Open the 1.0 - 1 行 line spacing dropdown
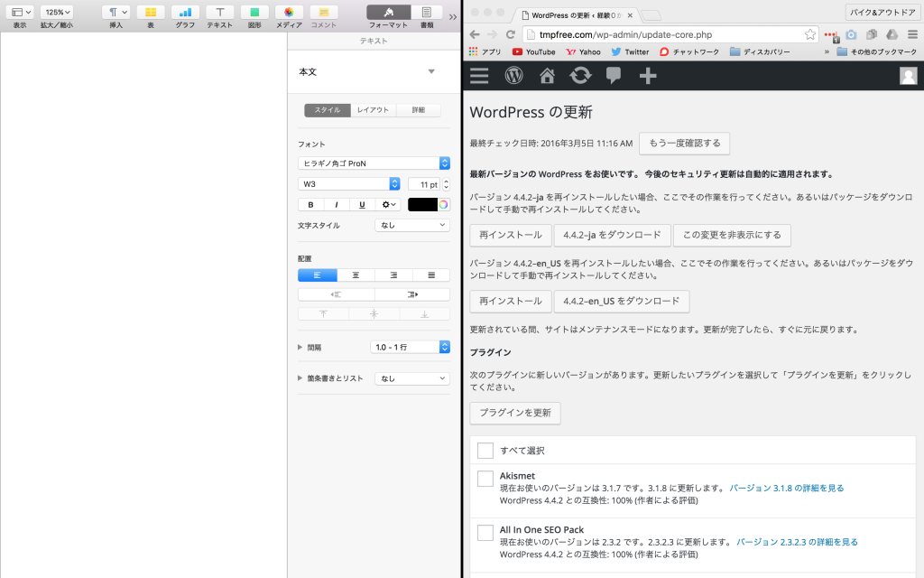This screenshot has width=924, height=578. (411, 347)
